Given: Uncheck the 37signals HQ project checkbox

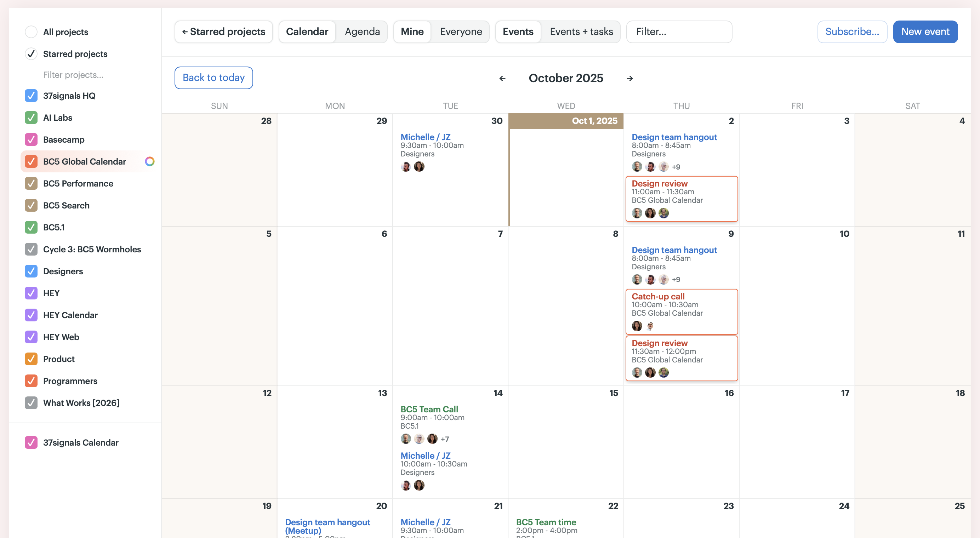Looking at the screenshot, I should (x=31, y=96).
